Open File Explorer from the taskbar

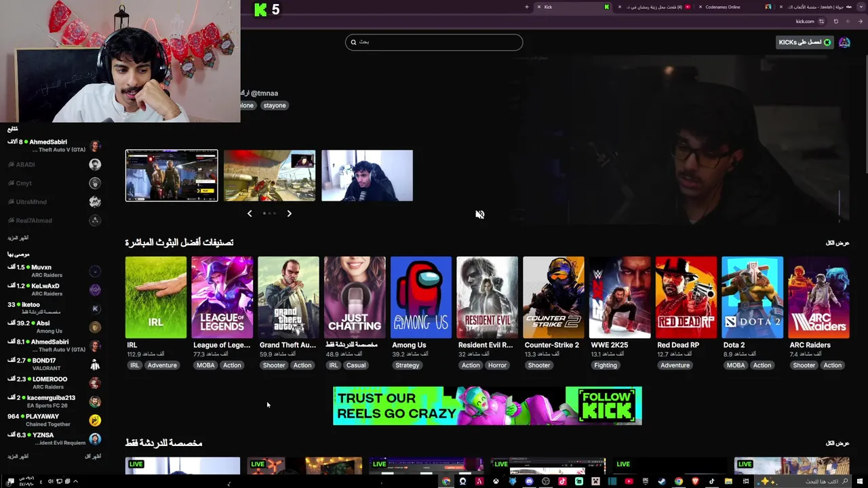(x=728, y=481)
